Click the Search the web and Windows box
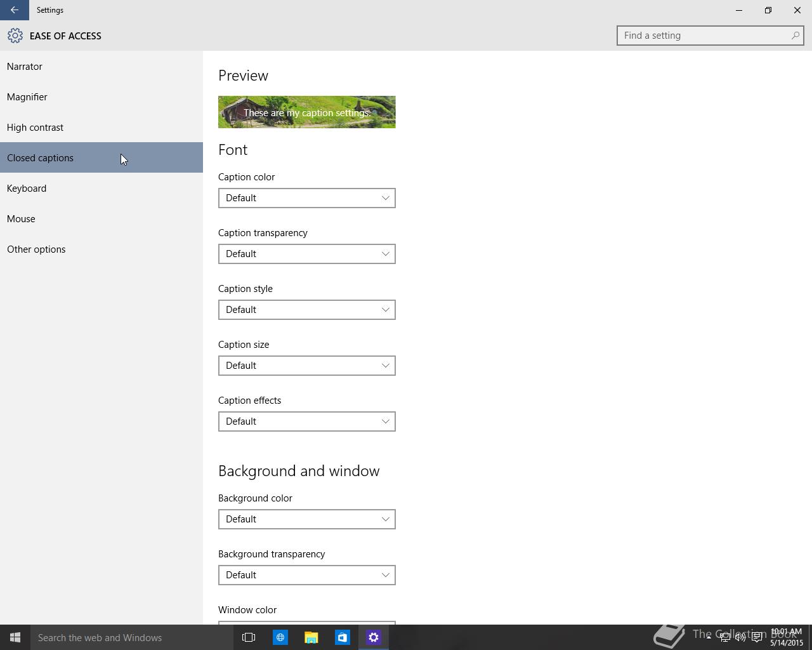 [132, 637]
